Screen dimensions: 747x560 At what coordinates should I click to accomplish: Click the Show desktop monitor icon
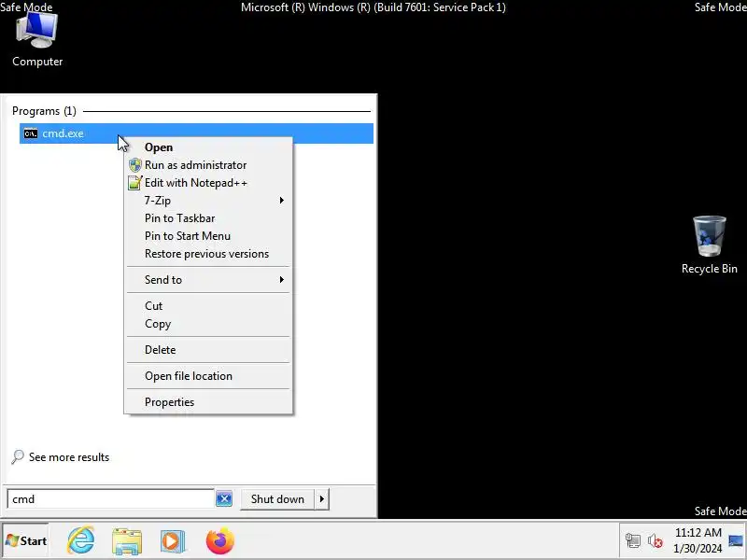[736, 540]
